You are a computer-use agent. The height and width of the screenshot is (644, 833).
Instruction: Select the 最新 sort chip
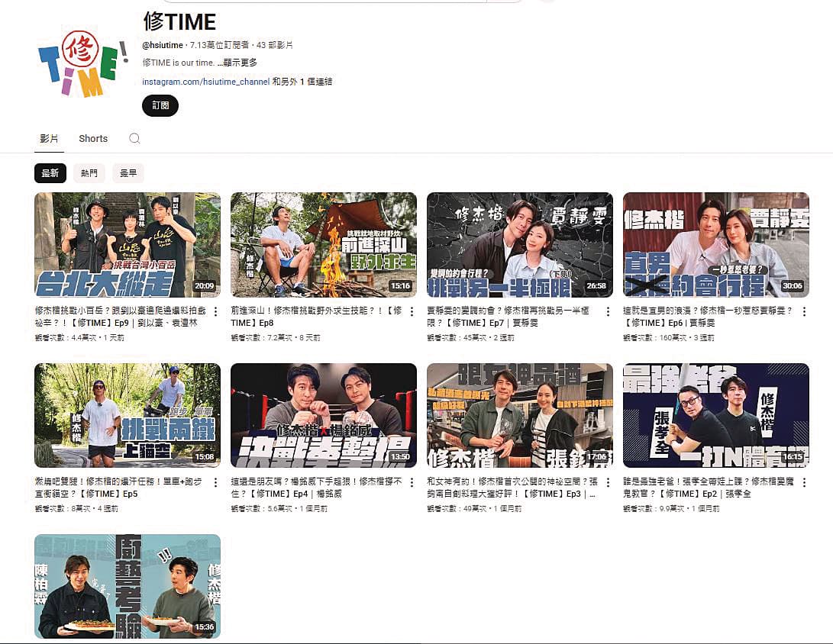[50, 173]
